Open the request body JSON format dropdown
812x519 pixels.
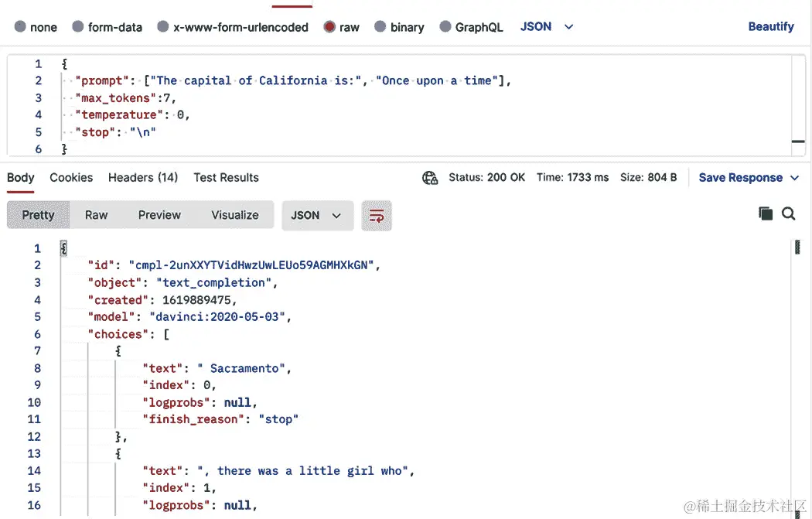pyautogui.click(x=546, y=26)
